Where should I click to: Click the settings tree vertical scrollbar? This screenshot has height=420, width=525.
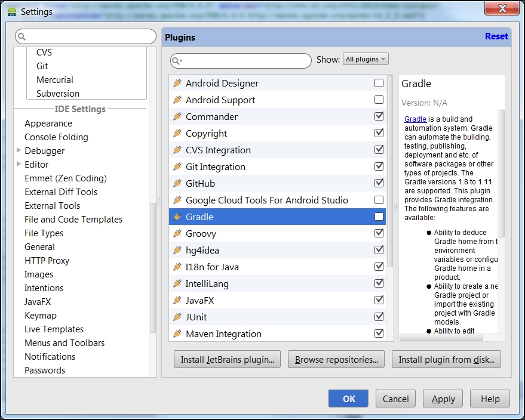153,267
